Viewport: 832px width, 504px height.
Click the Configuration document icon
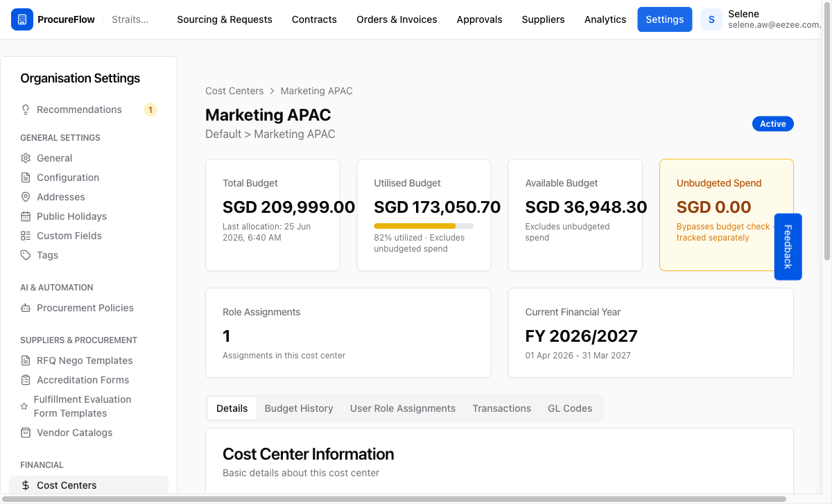(x=26, y=177)
